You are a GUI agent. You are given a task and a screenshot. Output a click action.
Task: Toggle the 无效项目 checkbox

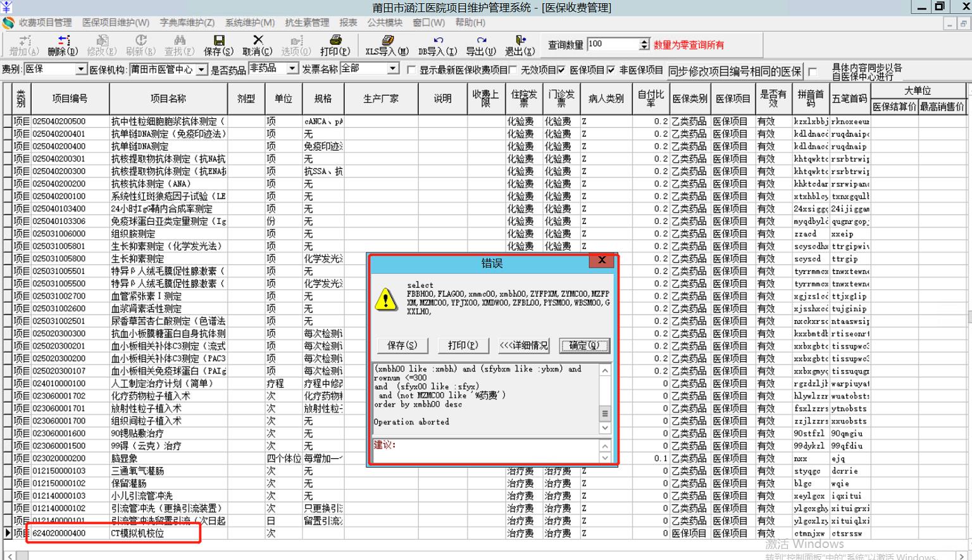click(513, 70)
